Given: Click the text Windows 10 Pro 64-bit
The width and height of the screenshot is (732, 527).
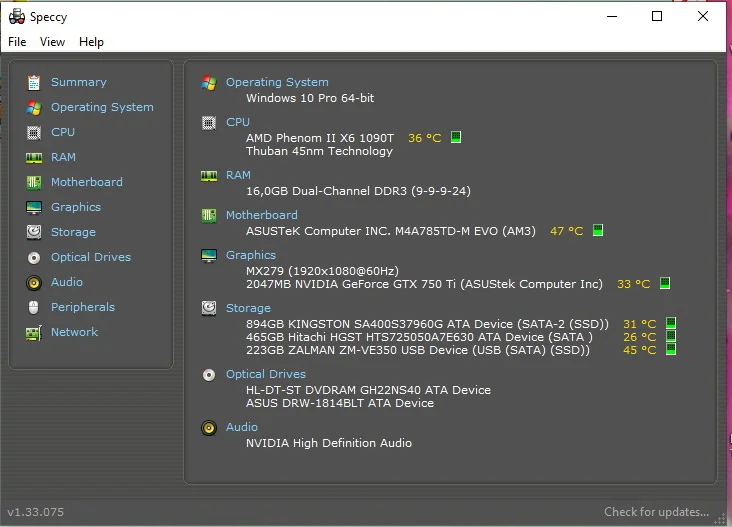Looking at the screenshot, I should [310, 98].
